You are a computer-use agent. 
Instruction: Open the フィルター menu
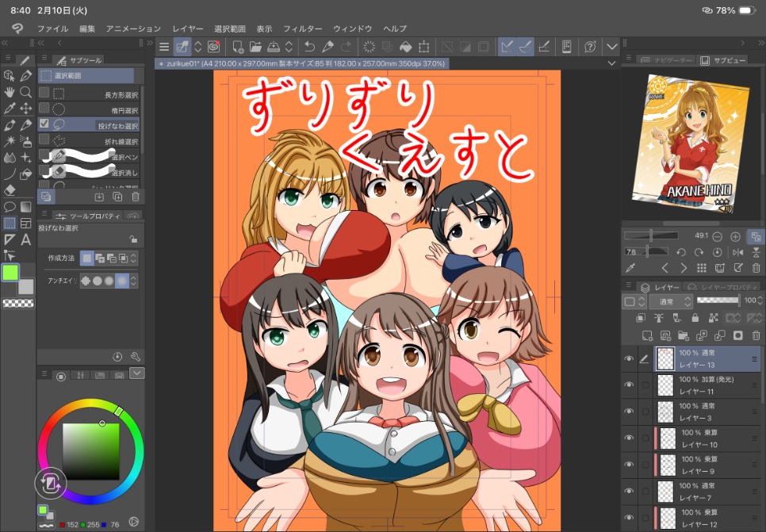[x=302, y=29]
